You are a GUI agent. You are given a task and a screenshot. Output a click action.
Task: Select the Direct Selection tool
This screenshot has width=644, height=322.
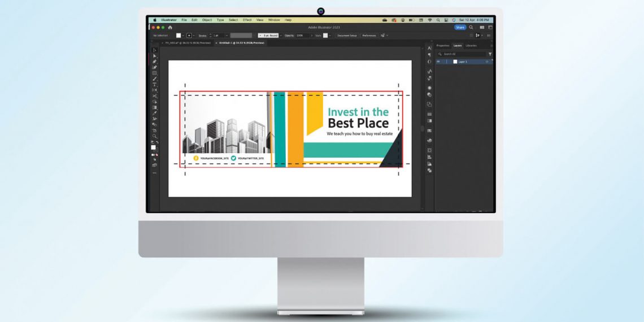pos(154,56)
